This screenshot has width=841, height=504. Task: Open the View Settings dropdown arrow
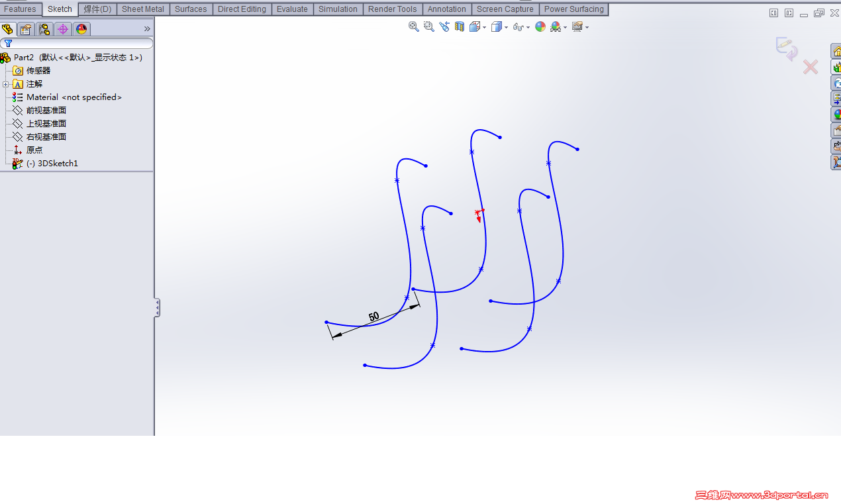pyautogui.click(x=587, y=27)
